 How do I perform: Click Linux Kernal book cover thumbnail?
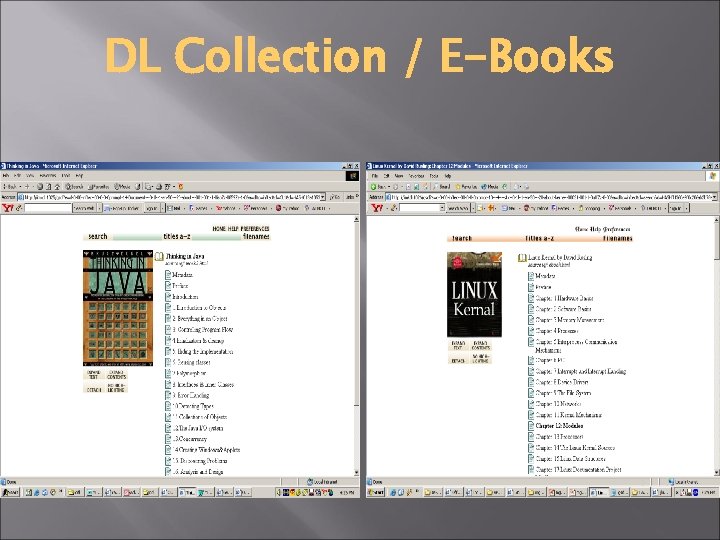pyautogui.click(x=474, y=294)
